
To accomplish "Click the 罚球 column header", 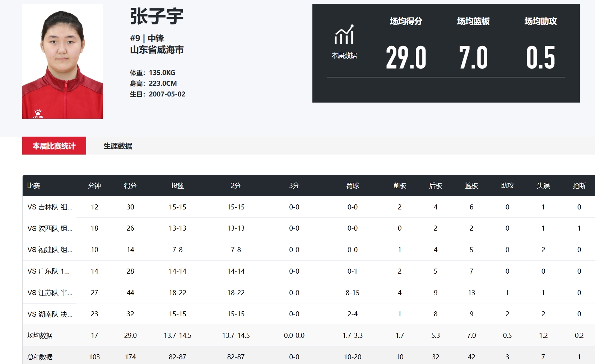I will click(x=352, y=186).
